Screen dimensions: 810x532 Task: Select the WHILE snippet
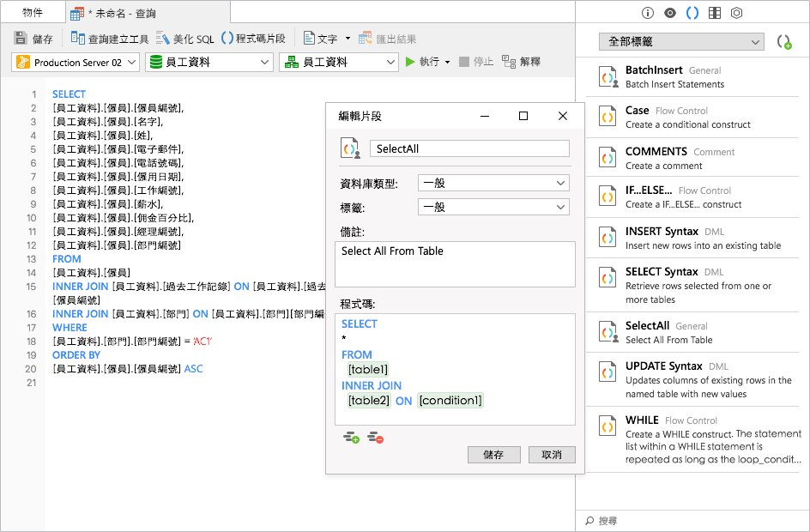692,439
